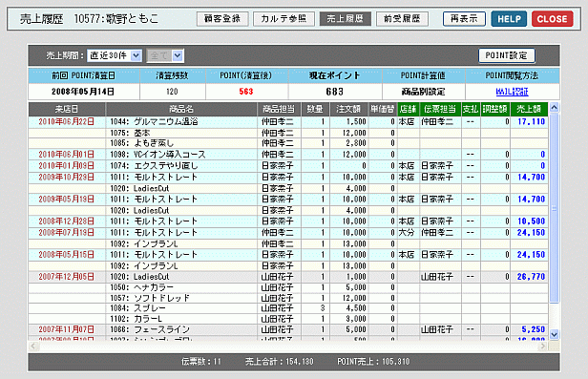This screenshot has width=588, height=379.
Task: Click the 売上合計: 154,130 total
Action: (280, 362)
